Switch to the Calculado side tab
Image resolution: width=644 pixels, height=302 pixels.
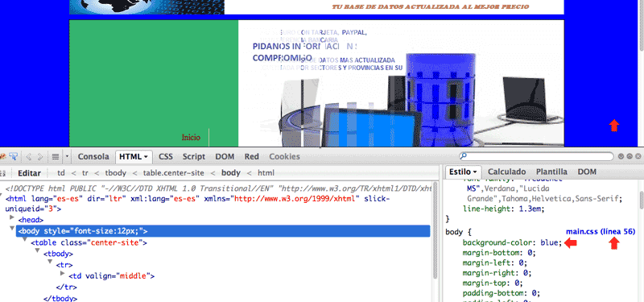(506, 172)
